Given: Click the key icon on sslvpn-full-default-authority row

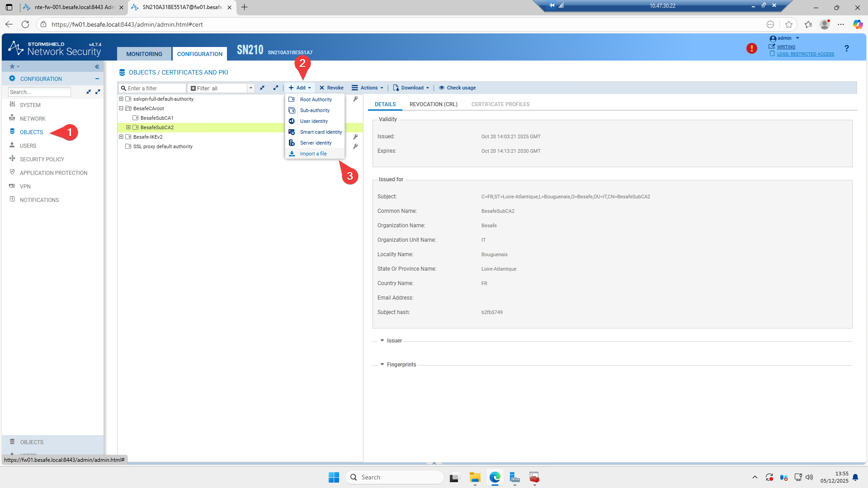Looking at the screenshot, I should click(x=355, y=99).
